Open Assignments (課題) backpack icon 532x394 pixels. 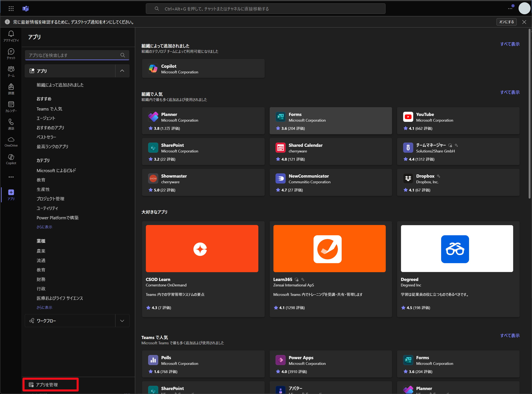coord(11,89)
